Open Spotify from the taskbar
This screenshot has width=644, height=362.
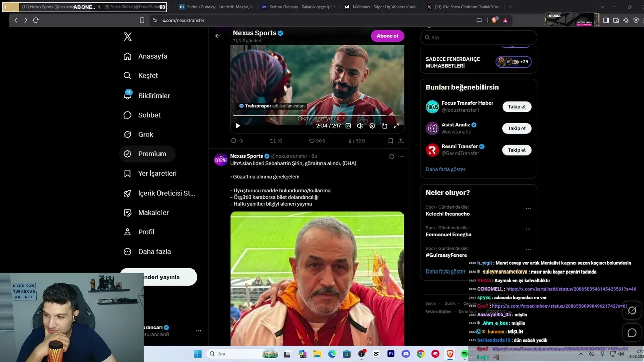click(465, 354)
